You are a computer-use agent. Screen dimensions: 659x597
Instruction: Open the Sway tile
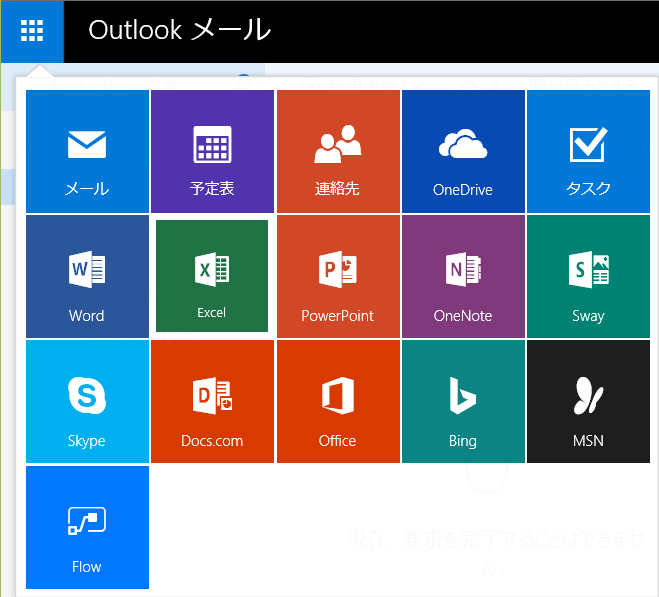click(x=588, y=277)
